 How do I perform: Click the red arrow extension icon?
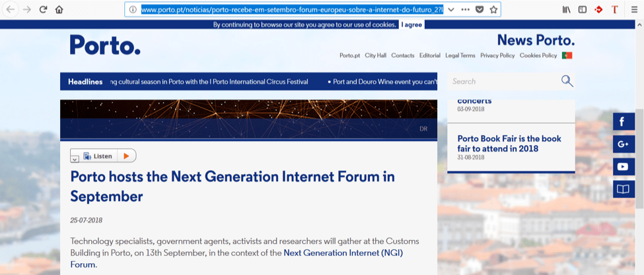pyautogui.click(x=598, y=10)
